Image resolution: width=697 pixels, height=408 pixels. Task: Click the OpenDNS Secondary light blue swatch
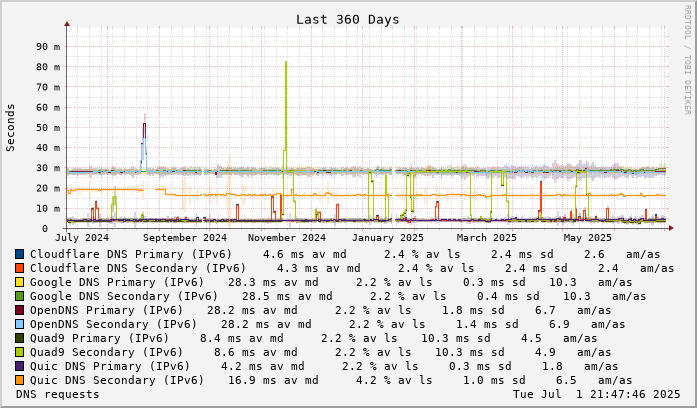click(19, 324)
